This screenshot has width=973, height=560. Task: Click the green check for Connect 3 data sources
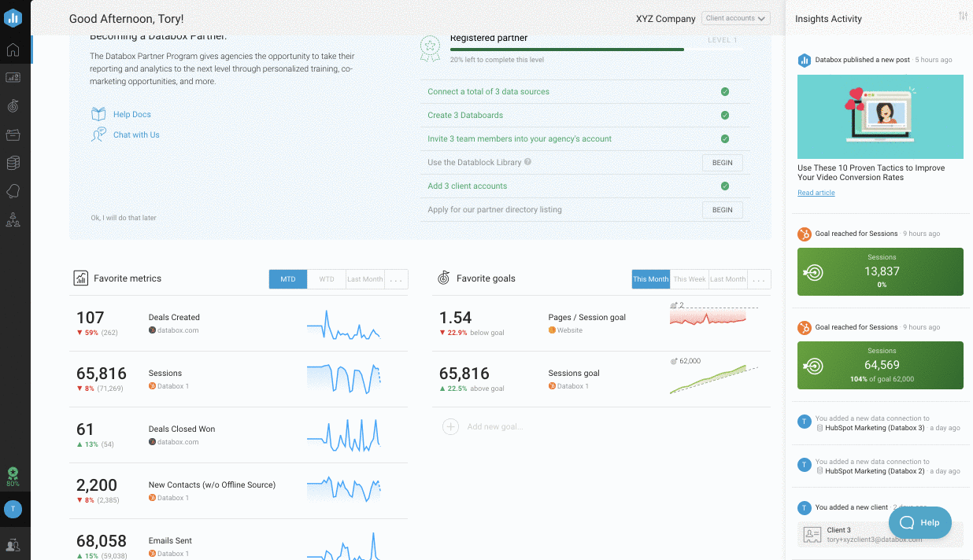(725, 91)
